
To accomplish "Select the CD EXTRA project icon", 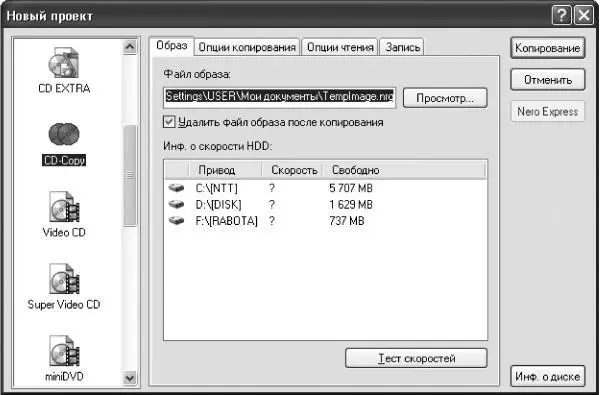I will pos(64,63).
